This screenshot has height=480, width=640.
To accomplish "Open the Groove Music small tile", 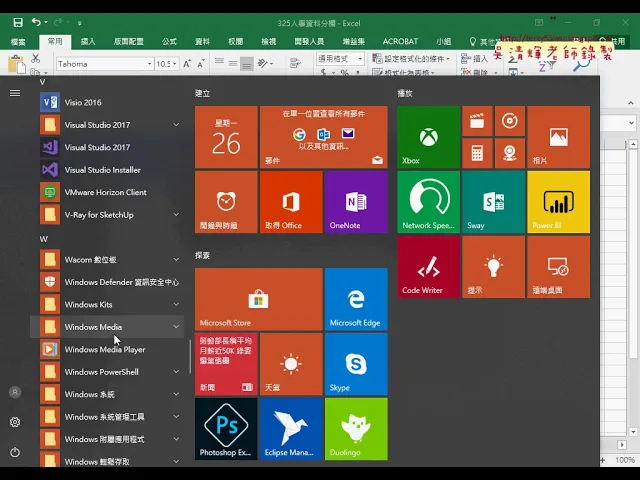I will (510, 121).
